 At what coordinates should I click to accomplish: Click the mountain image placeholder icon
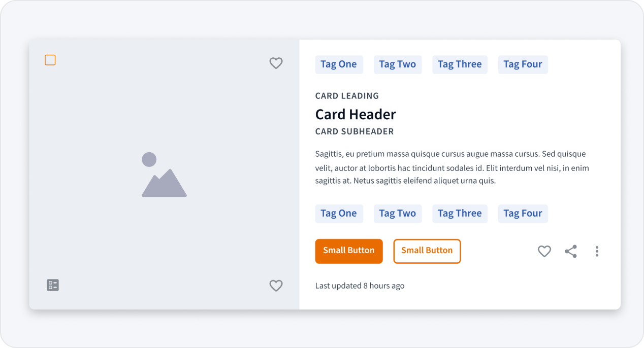click(164, 175)
